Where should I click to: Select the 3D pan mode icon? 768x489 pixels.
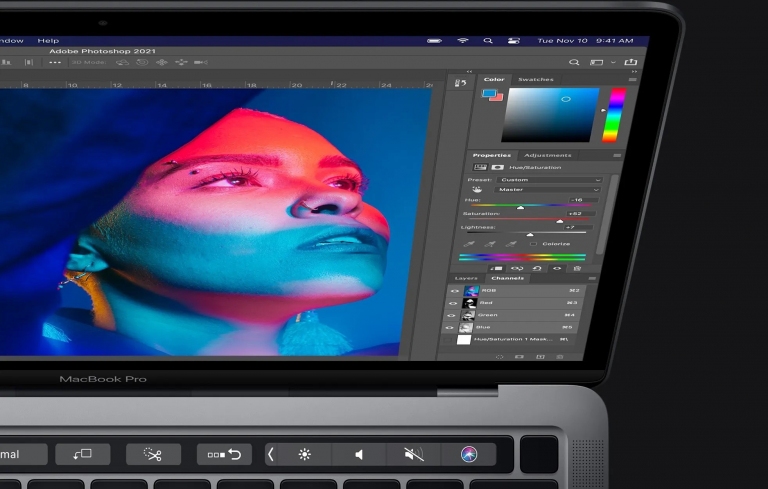click(162, 62)
